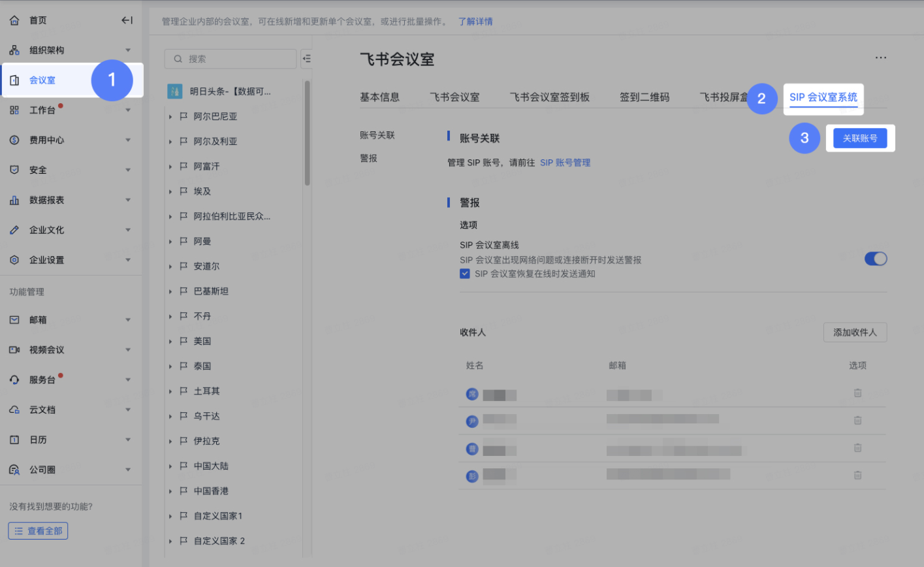Delete the second recipient row

pos(858,421)
